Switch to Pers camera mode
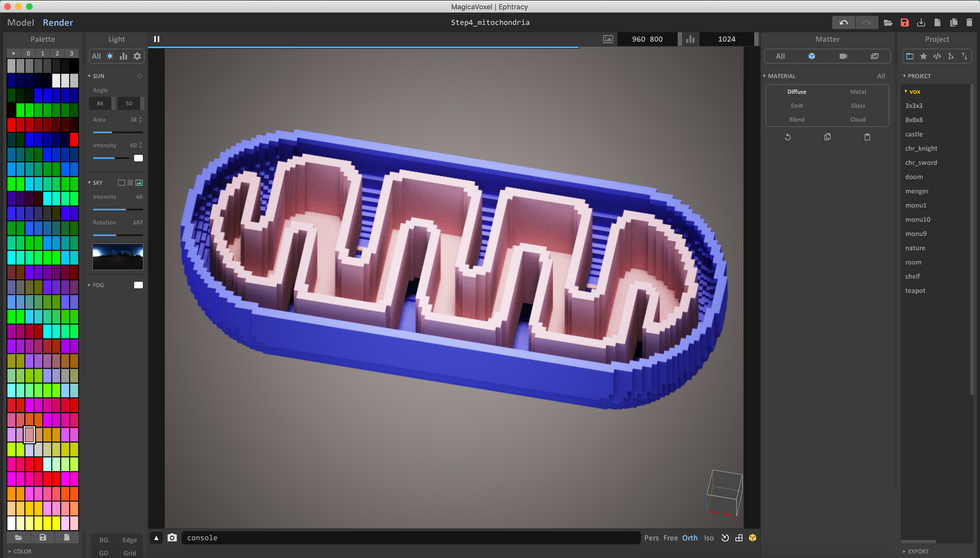The image size is (980, 558). coord(651,537)
